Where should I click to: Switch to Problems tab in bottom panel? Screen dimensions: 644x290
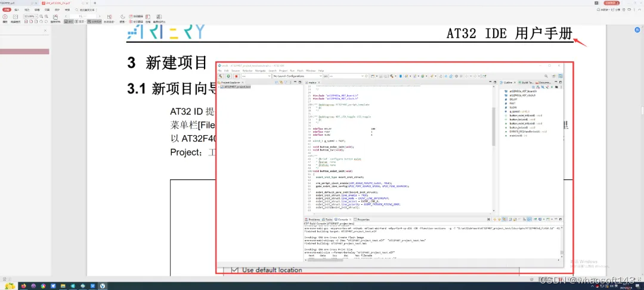pos(312,220)
